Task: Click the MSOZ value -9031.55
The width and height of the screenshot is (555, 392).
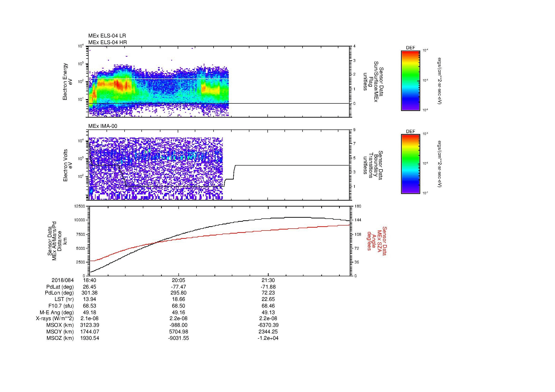Action: [x=178, y=338]
